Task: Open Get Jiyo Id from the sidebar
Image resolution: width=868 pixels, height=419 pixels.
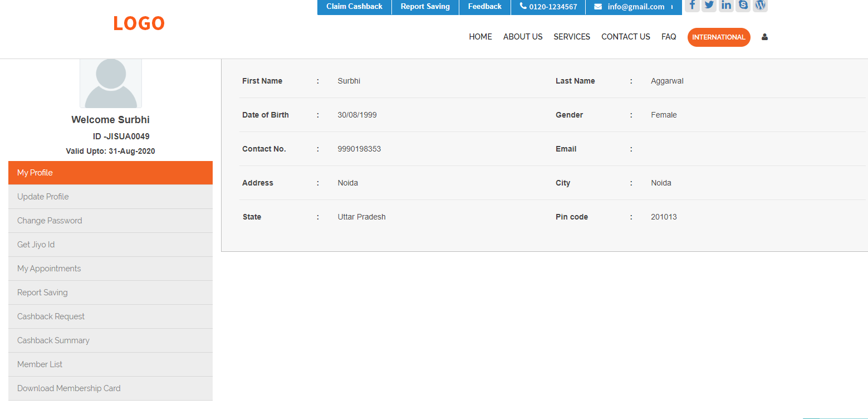Action: 36,244
